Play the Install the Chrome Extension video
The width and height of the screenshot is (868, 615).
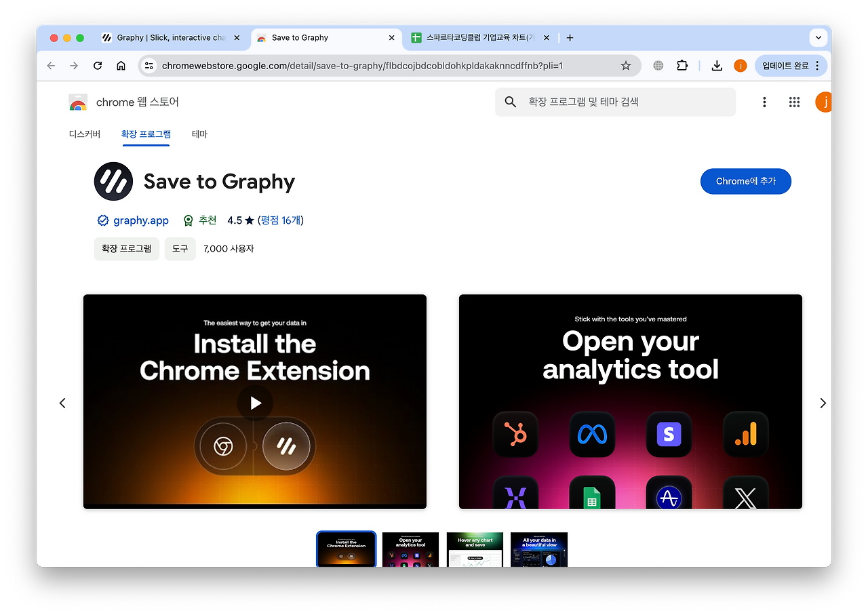point(255,403)
